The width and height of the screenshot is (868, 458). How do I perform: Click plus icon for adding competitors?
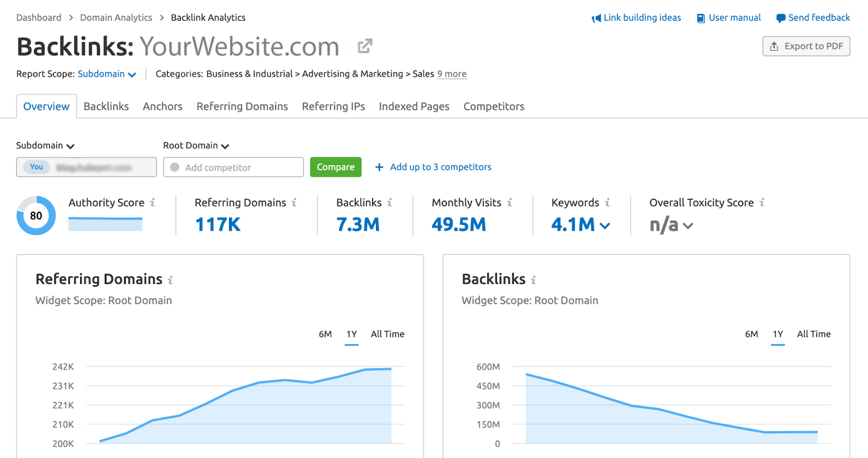pos(379,167)
